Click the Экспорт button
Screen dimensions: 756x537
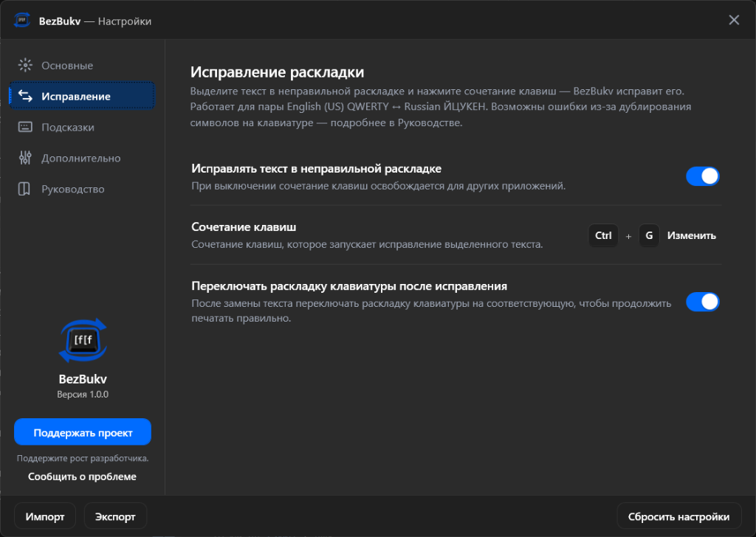pos(115,516)
